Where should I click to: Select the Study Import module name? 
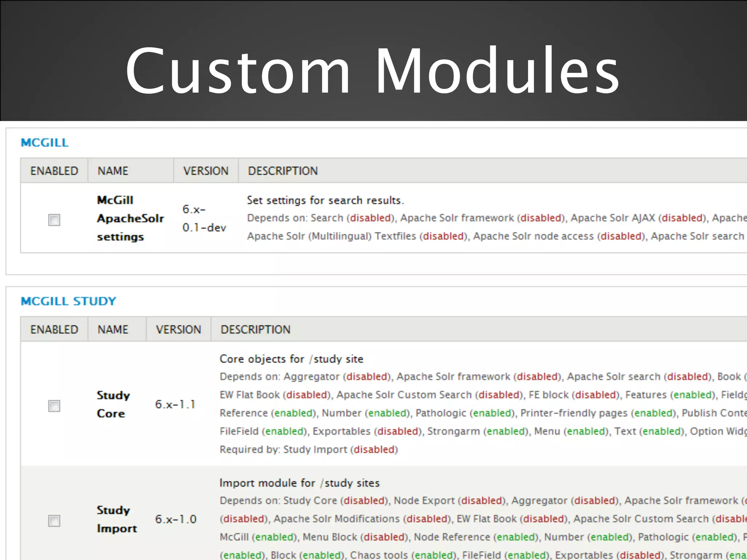pos(117,519)
